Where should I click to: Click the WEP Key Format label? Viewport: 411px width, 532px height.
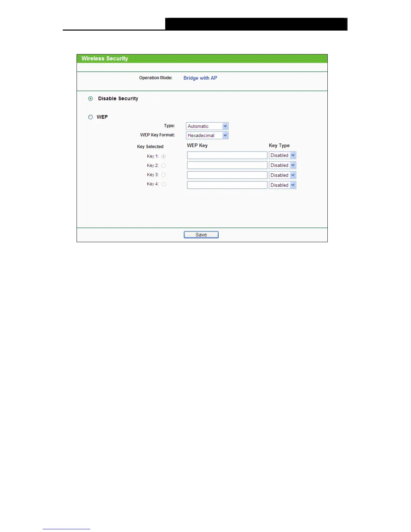[x=157, y=135]
